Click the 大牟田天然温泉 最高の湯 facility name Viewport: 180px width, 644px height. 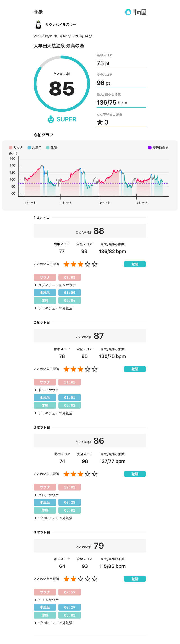click(x=59, y=46)
